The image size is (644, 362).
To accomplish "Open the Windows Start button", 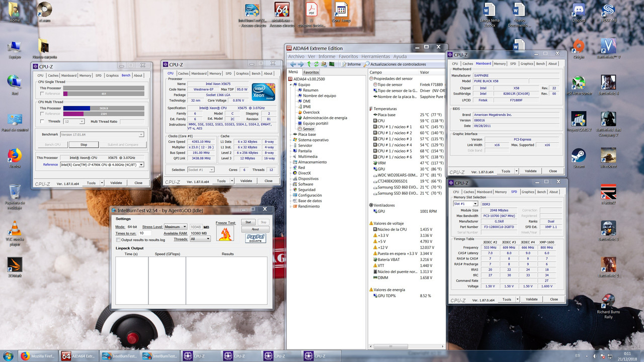I will pos(9,356).
